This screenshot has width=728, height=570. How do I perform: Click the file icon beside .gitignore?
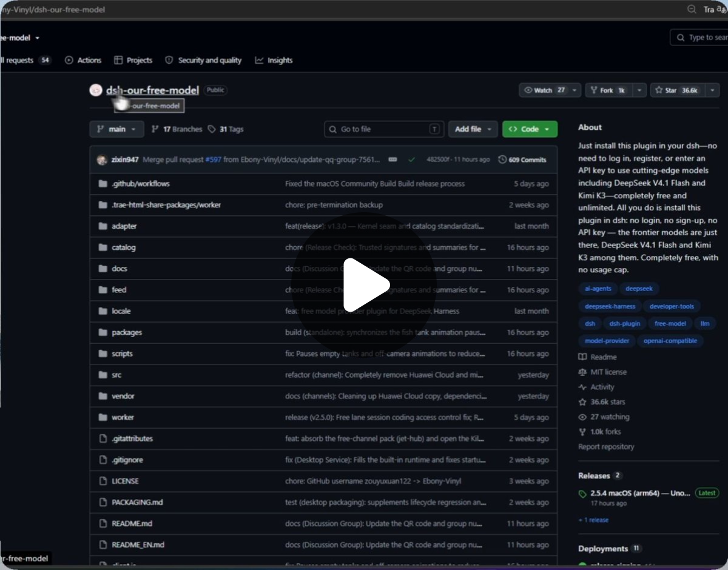(103, 460)
